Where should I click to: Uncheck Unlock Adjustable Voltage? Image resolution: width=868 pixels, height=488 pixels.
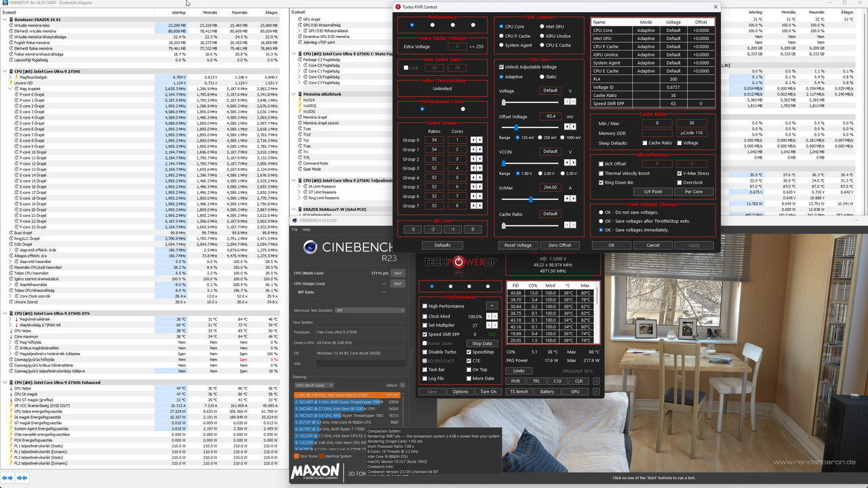coord(502,67)
